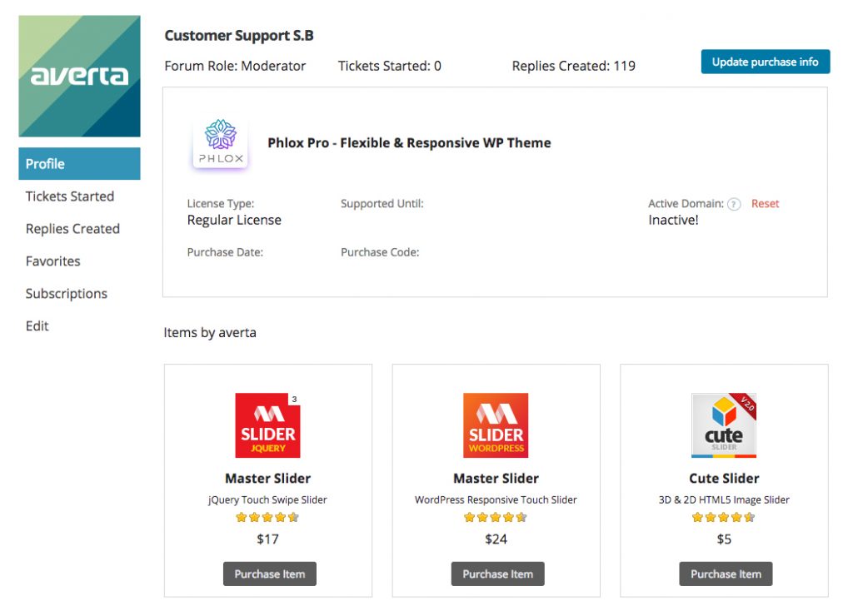Choose Edit in the sidebar menu
Viewport: 853px width, 616px height.
click(37, 325)
